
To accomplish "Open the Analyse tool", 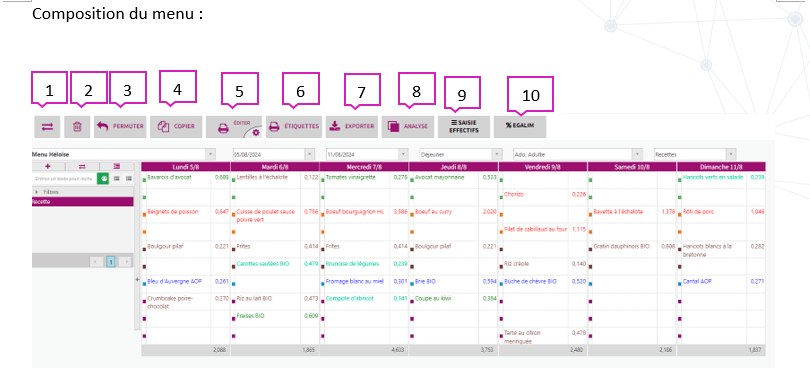I will click(x=408, y=127).
